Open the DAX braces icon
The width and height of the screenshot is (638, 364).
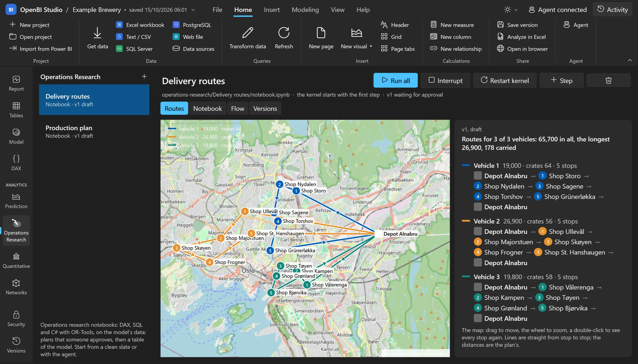coord(16,163)
